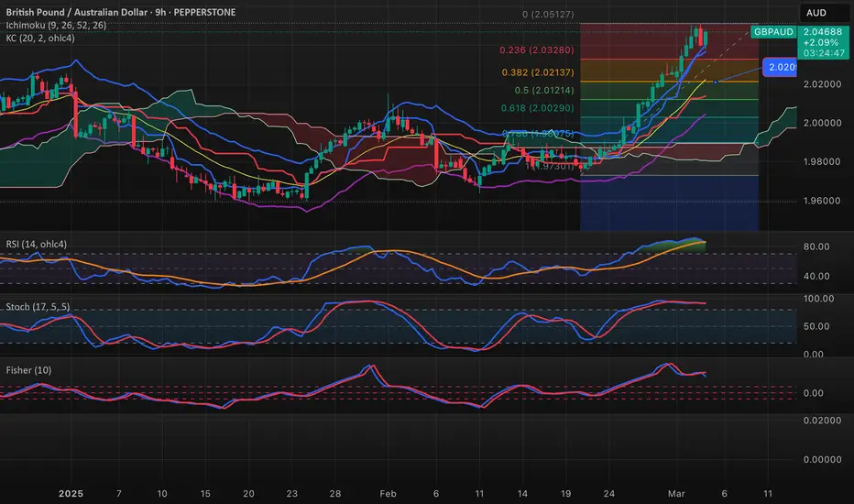Click the Fisher (10) indicator label
Image resolution: width=854 pixels, height=504 pixels.
(28, 370)
